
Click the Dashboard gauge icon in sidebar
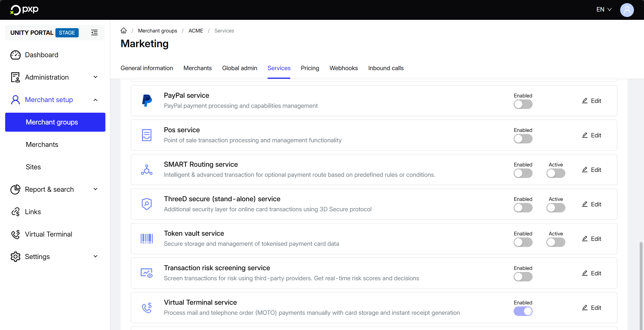tap(16, 55)
